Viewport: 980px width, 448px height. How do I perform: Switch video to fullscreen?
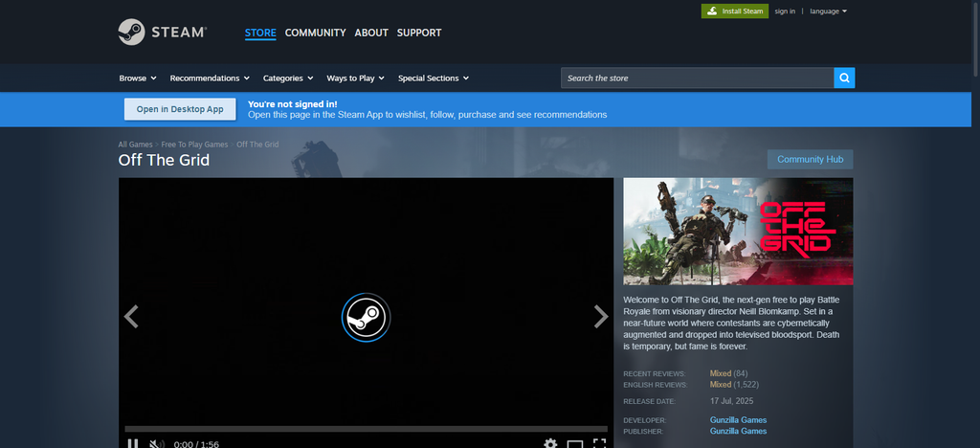click(599, 443)
